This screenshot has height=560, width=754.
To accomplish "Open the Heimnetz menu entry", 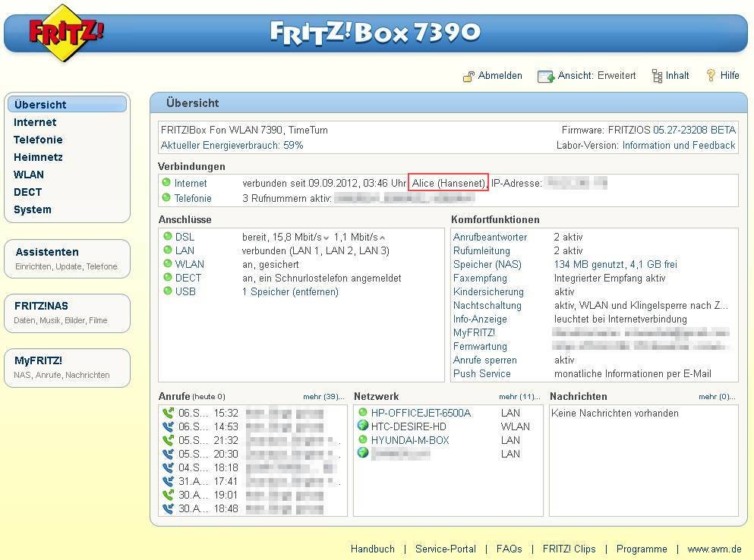I will point(38,157).
